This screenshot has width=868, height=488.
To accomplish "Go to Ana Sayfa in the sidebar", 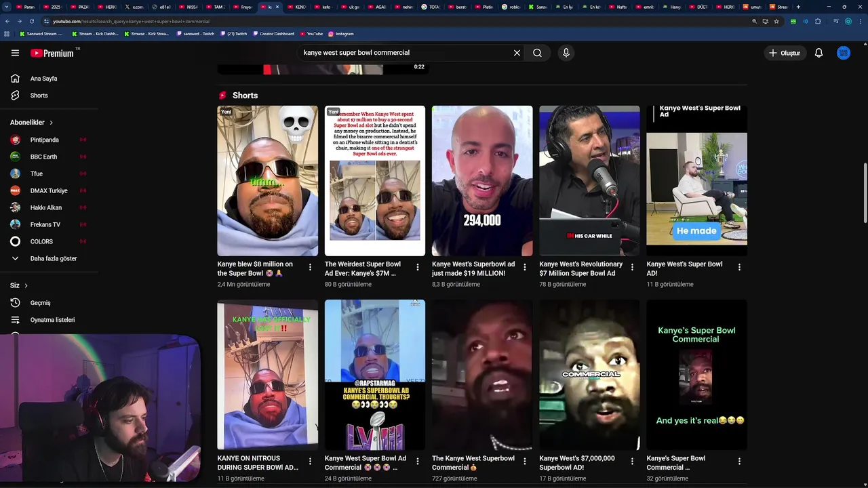I will point(49,79).
